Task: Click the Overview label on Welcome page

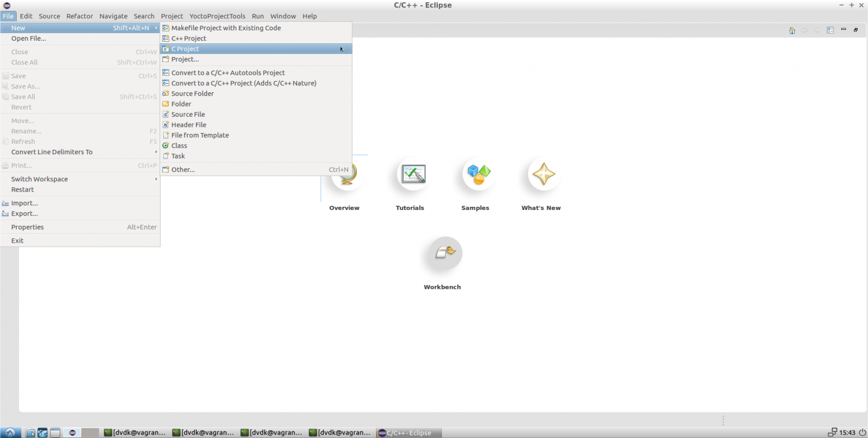Action: 344,208
